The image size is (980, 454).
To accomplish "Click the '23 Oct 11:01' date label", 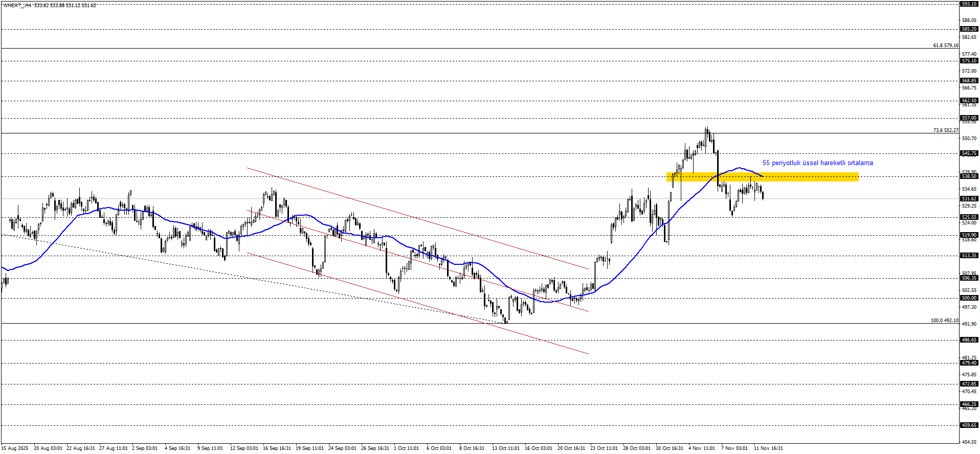I will pyautogui.click(x=604, y=448).
